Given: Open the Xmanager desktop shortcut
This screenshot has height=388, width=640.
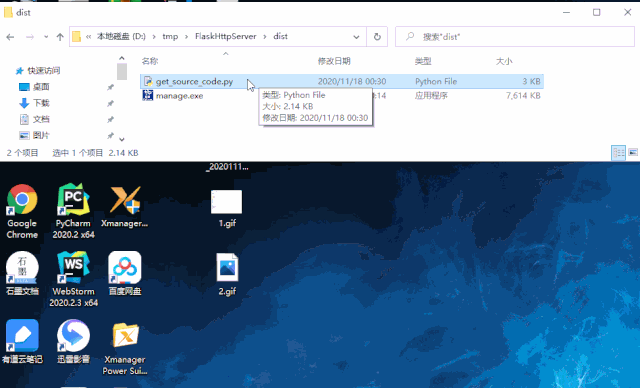Looking at the screenshot, I should [x=124, y=206].
